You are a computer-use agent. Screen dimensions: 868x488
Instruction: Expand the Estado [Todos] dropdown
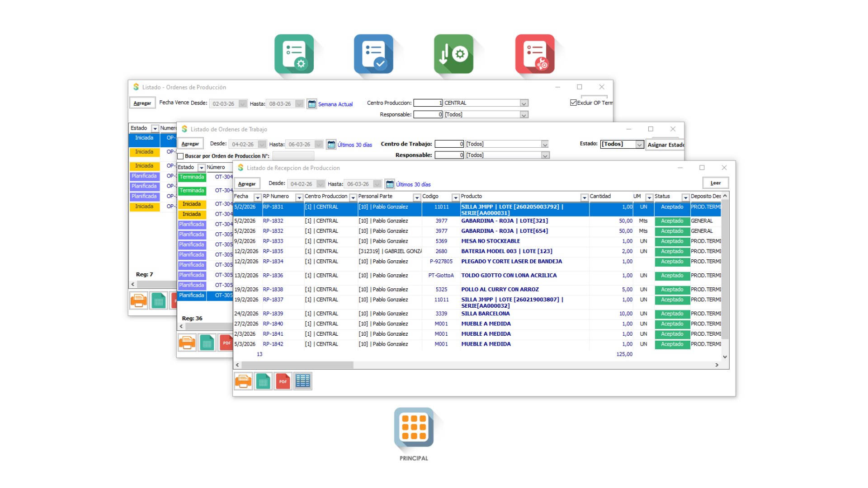(x=639, y=145)
